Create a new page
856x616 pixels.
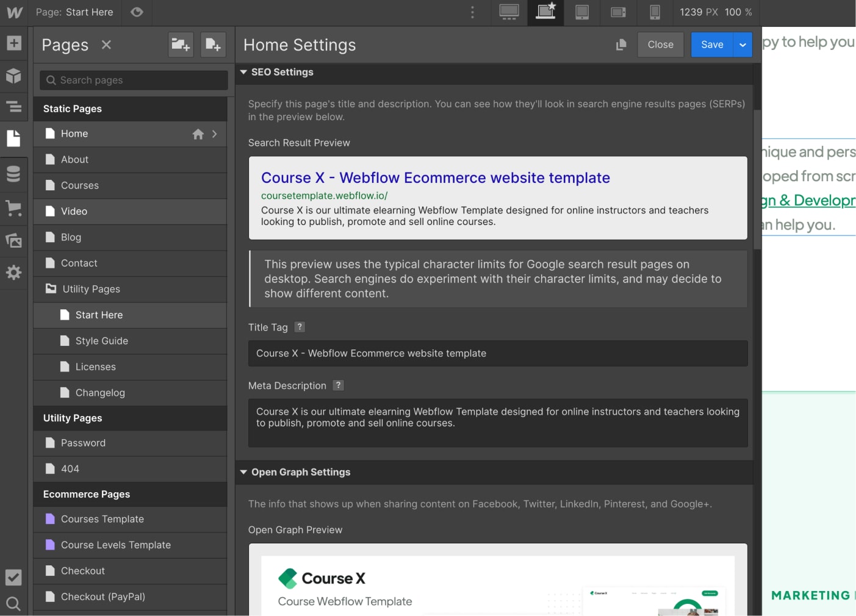coord(213,45)
